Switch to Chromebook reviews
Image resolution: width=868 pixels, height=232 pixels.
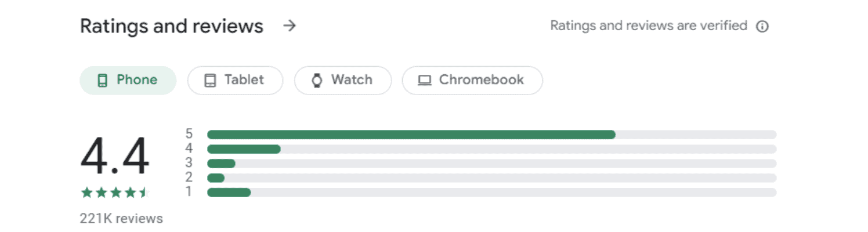pos(472,80)
